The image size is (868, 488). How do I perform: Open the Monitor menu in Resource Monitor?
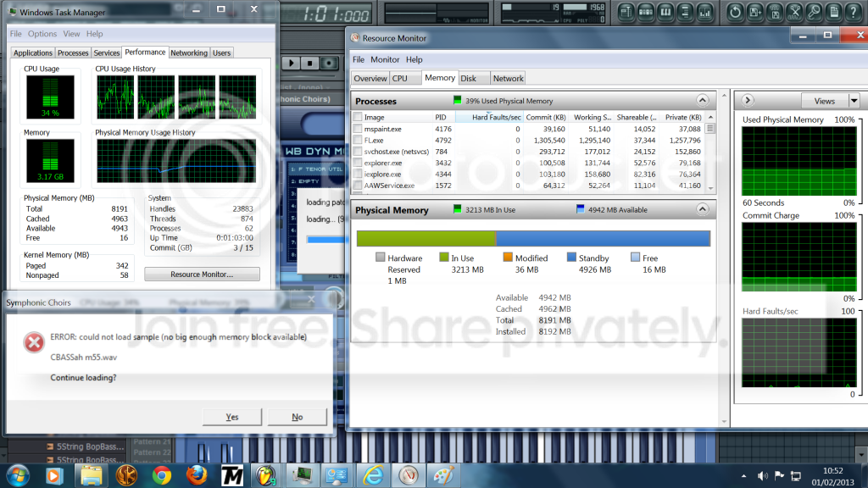(385, 59)
